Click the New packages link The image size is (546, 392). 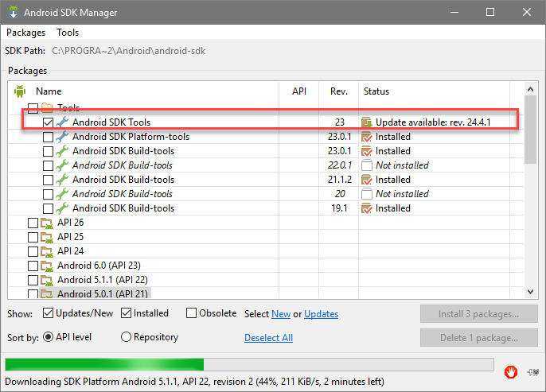coord(281,314)
